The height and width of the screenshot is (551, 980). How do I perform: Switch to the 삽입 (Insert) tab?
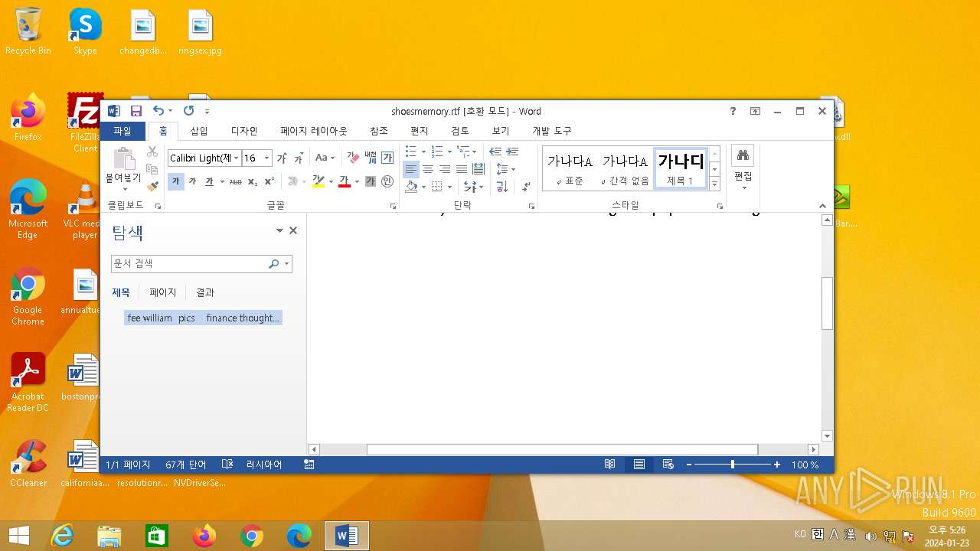[x=199, y=131]
